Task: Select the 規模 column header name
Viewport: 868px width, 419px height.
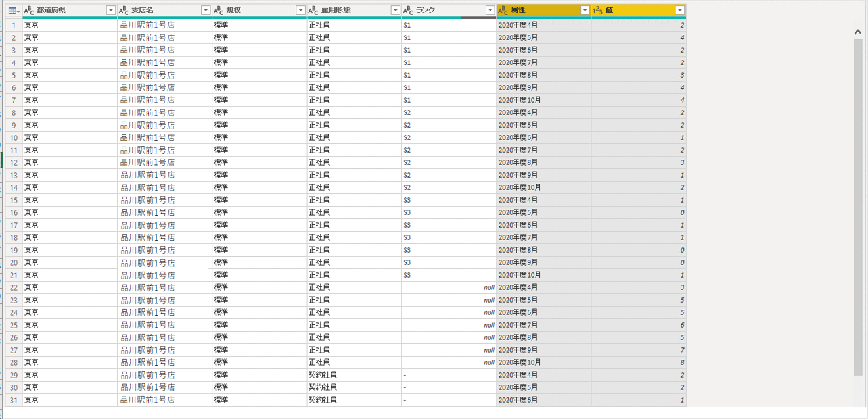Action: (x=233, y=11)
